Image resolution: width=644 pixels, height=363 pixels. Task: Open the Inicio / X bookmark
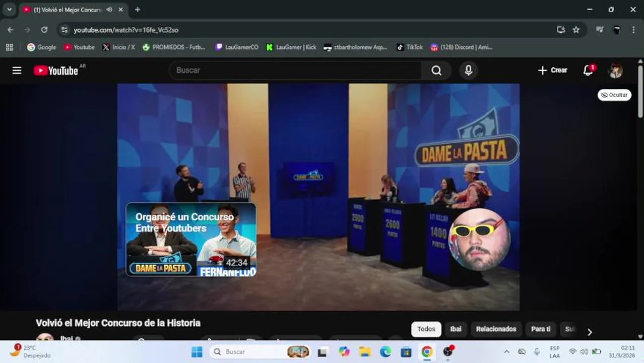(x=118, y=47)
